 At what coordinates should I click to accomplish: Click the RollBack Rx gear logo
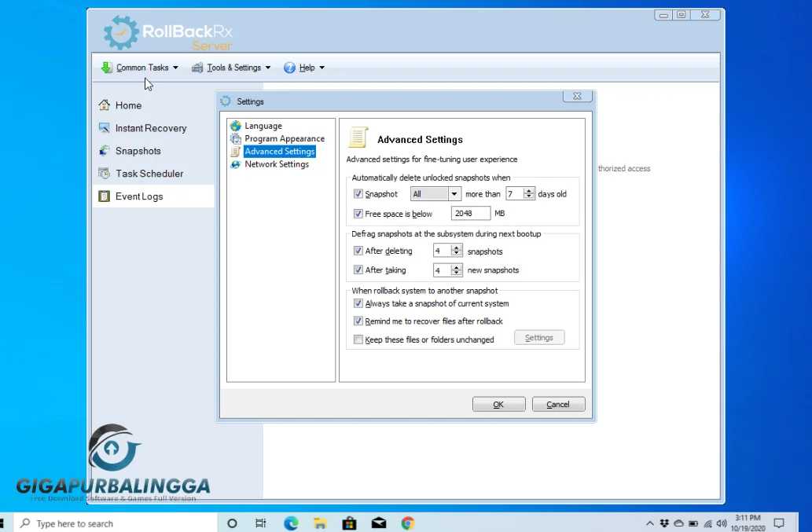pos(121,32)
